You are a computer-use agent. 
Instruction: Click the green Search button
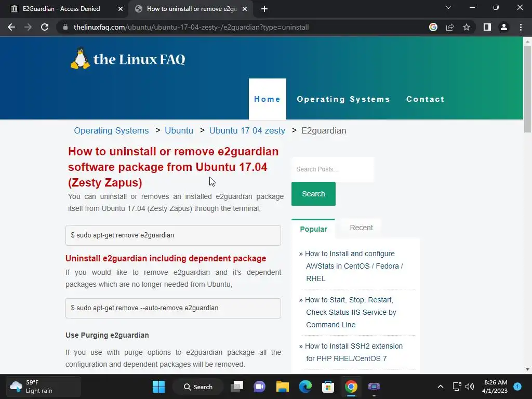313,194
